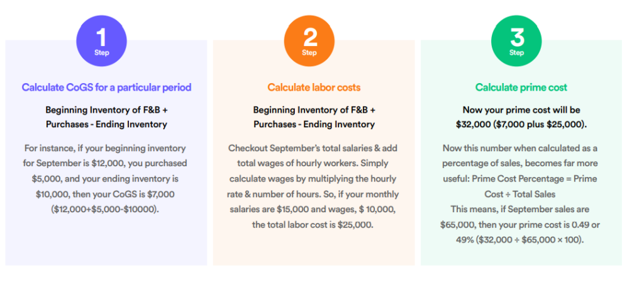Click 'the total labor cost is $25,000' line
The image size is (644, 284).
pos(314,225)
